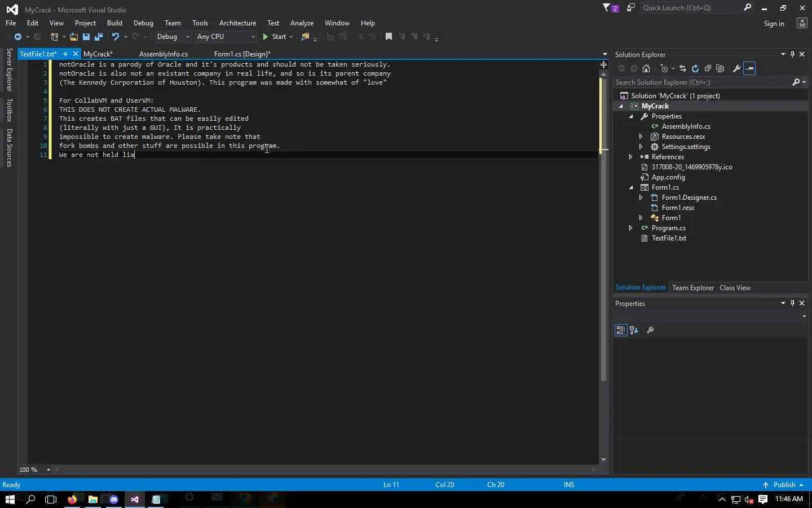Open the Start button dropdown arrow
Viewport: 812px width, 508px height.
click(x=291, y=37)
